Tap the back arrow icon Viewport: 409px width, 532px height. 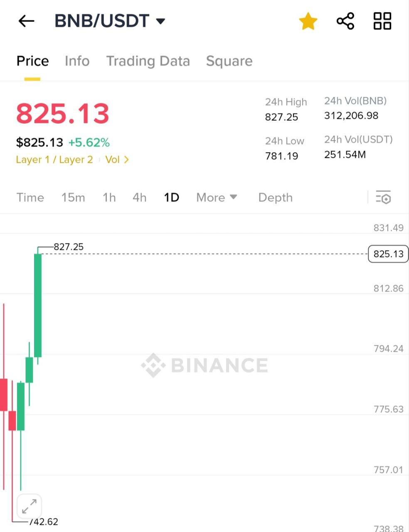pyautogui.click(x=26, y=21)
